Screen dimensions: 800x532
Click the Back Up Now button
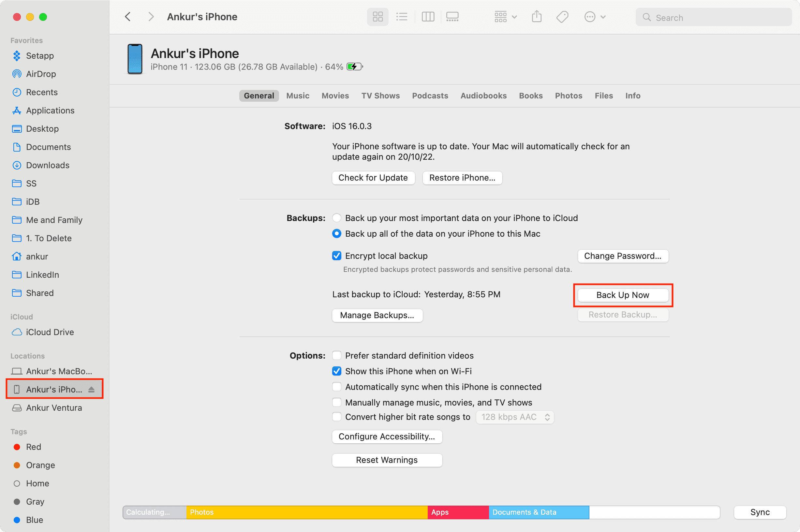tap(623, 295)
